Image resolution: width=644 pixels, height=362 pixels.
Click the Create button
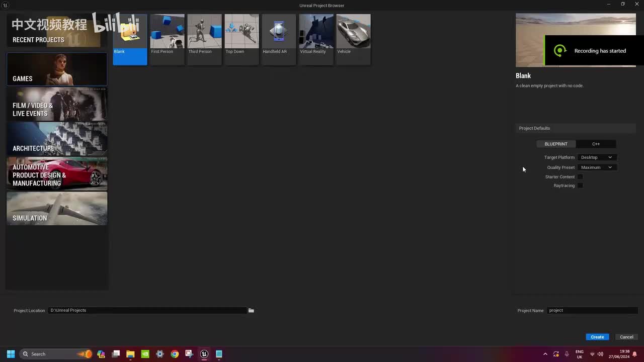597,337
